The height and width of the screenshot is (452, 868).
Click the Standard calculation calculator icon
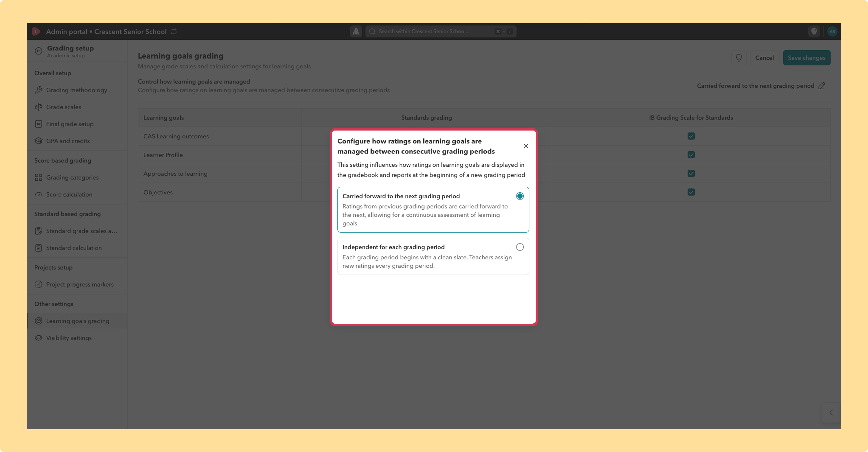[38, 248]
